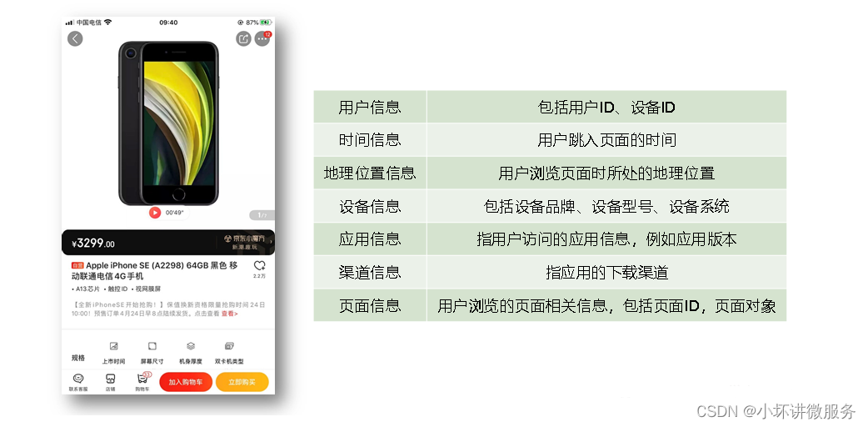The image size is (868, 427).
Task: Tap the 规格 label
Action: click(78, 358)
